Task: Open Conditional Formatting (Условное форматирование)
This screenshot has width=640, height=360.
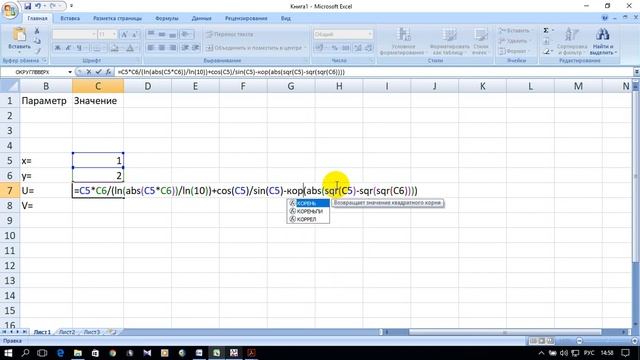Action: coord(403,41)
